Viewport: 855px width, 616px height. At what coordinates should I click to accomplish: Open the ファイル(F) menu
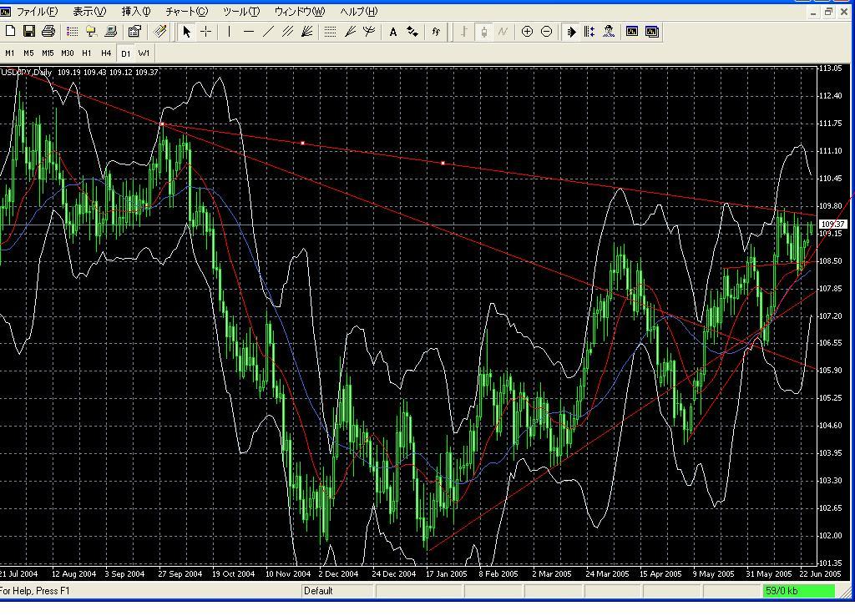(x=37, y=12)
